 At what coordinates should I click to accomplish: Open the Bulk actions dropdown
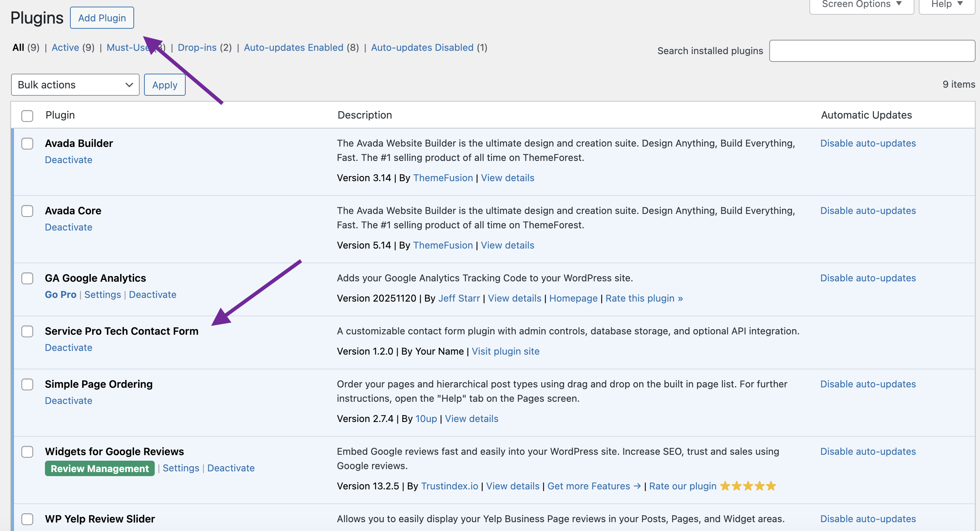[75, 85]
